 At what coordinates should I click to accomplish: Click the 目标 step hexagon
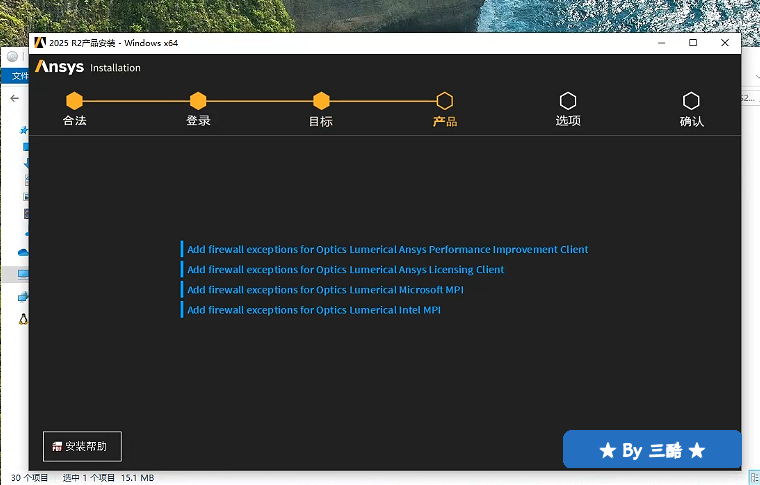pos(321,101)
